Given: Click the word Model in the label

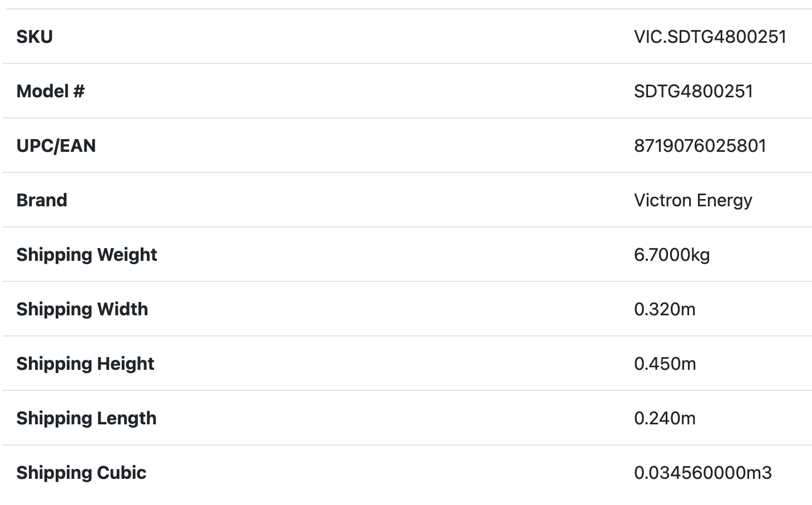Looking at the screenshot, I should pos(42,91).
